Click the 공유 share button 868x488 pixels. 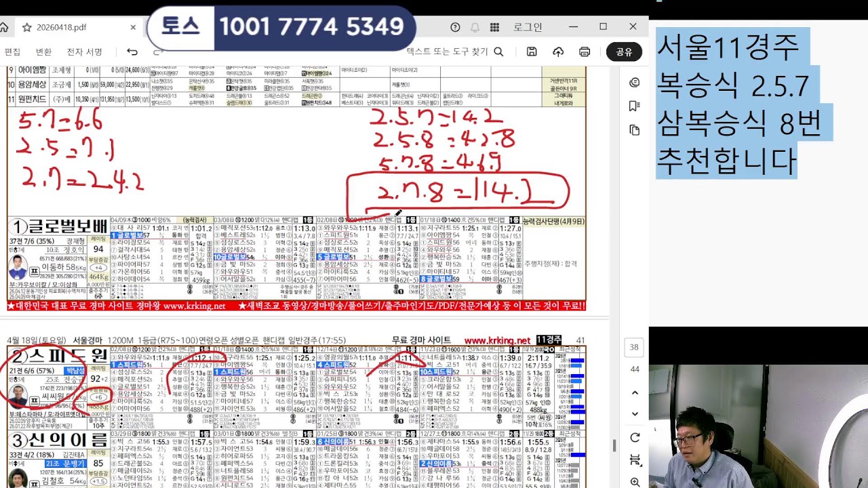[x=624, y=52]
